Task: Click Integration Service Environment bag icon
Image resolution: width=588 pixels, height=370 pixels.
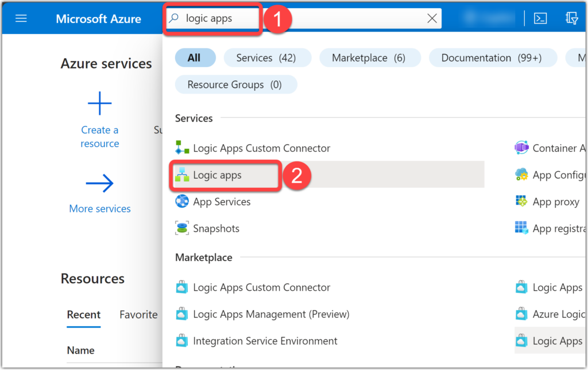Action: (182, 341)
